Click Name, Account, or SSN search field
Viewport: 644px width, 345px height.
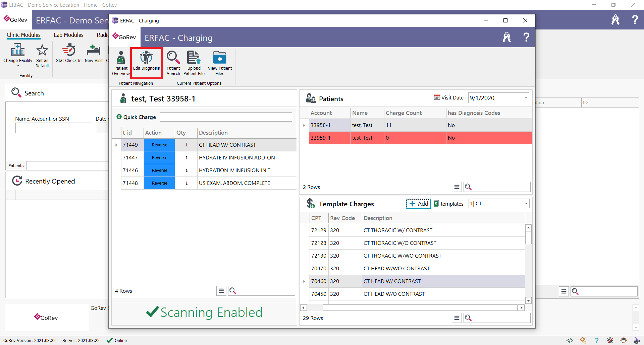53,128
